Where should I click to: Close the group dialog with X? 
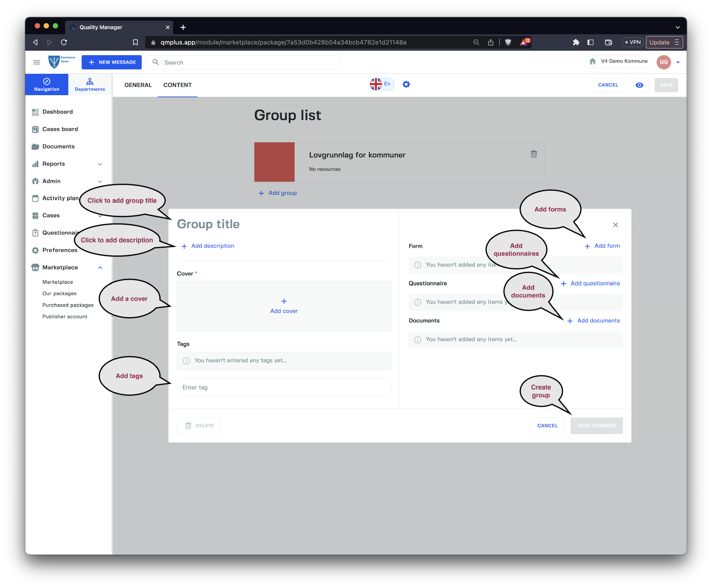(615, 225)
